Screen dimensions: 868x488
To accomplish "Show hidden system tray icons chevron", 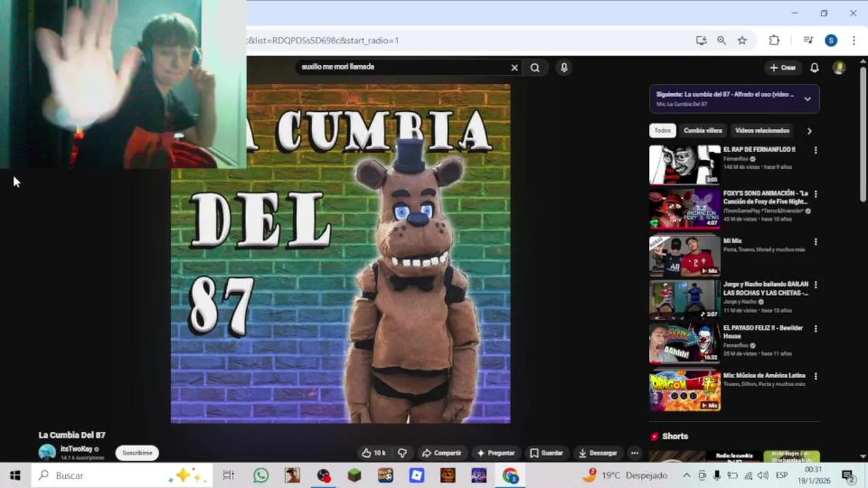I will [x=687, y=476].
